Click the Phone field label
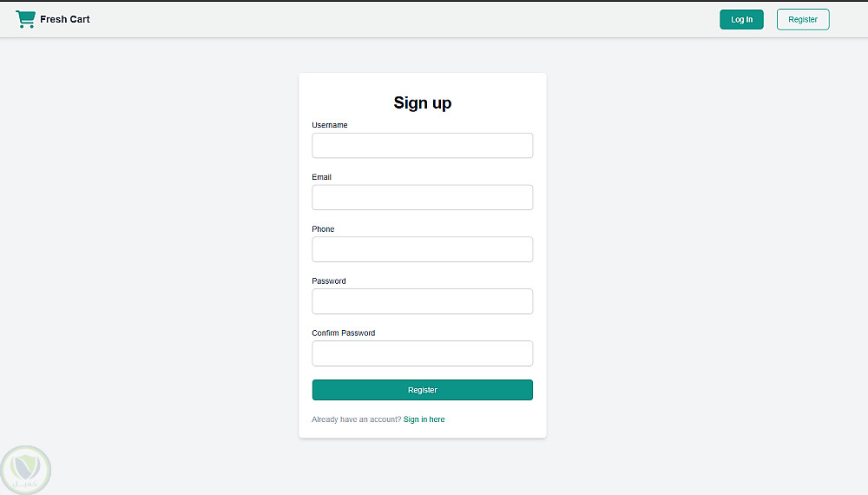 323,229
